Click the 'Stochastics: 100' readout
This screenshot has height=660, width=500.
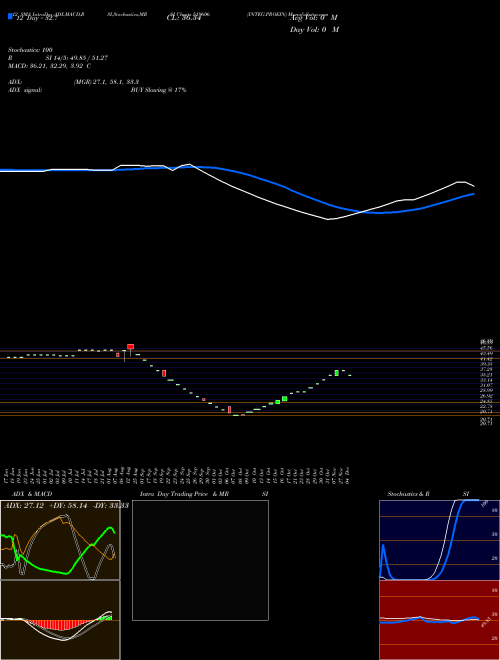30,50
